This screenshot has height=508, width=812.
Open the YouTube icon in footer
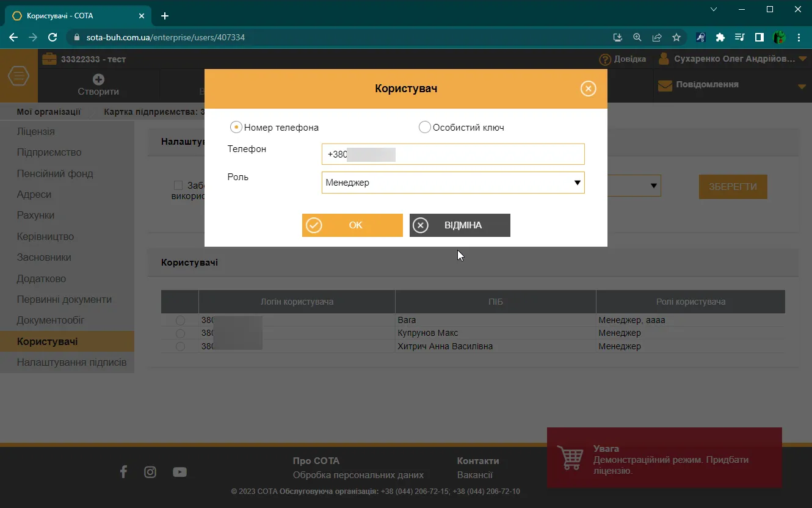point(179,472)
